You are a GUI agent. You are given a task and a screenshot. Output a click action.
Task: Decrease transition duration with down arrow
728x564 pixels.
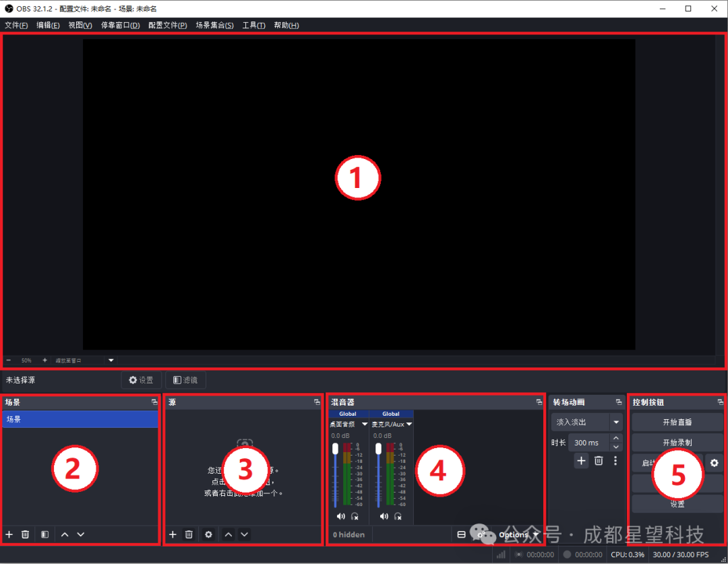pyautogui.click(x=616, y=447)
